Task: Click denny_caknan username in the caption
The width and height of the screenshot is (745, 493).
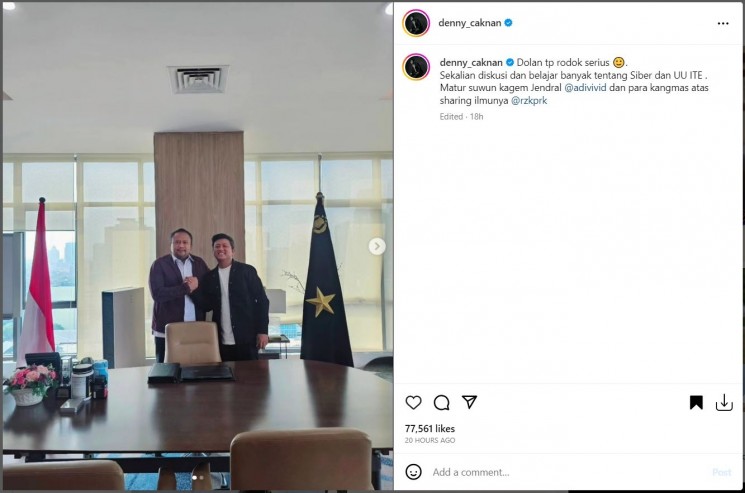Action: click(x=471, y=62)
